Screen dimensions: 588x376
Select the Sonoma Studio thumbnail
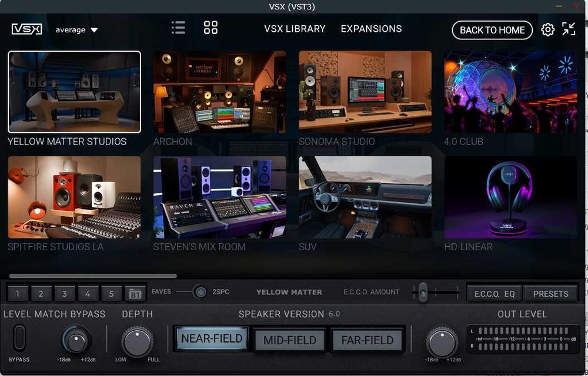click(365, 92)
